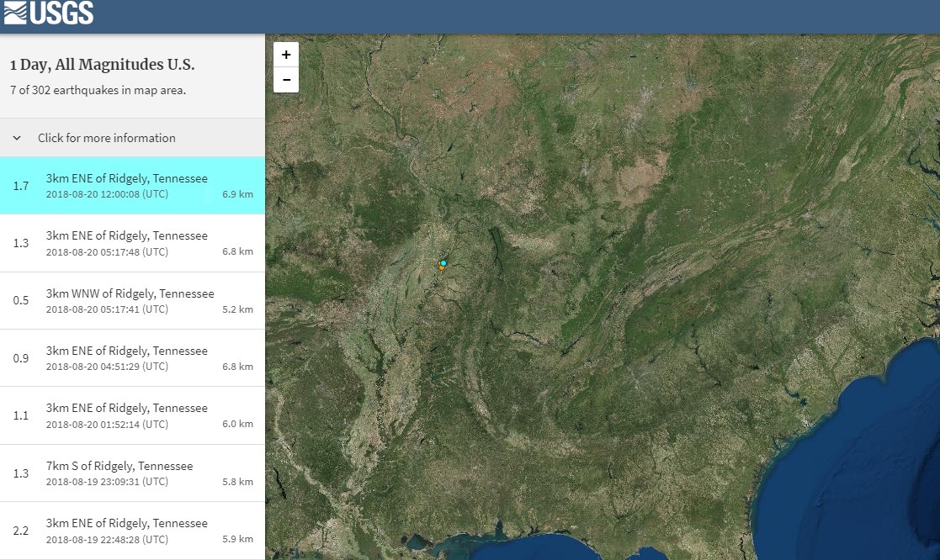Choose the magnitude 0.9 earthquake entry
Screen dimensions: 940x560
(x=126, y=358)
